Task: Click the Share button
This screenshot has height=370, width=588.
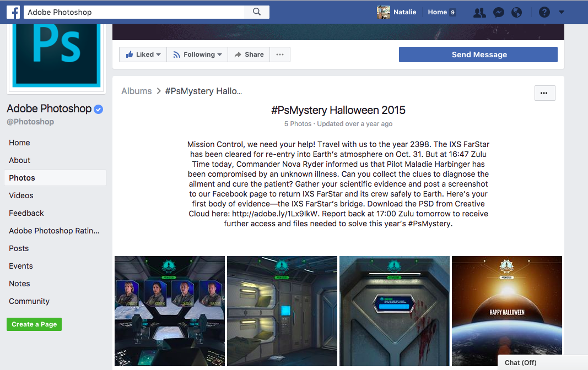Action: 249,55
